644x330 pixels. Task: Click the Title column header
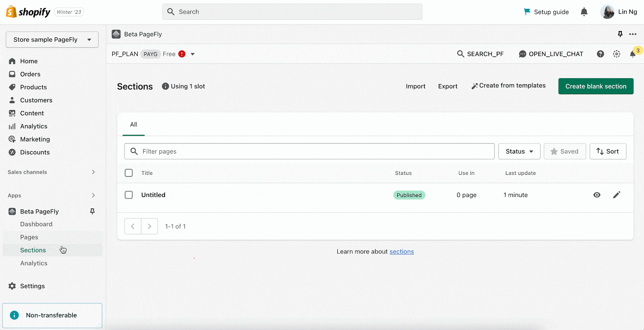147,173
